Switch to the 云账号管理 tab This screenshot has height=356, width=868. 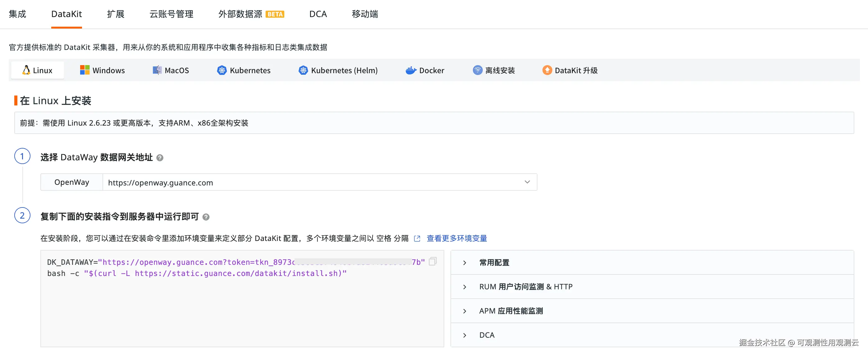pos(171,14)
